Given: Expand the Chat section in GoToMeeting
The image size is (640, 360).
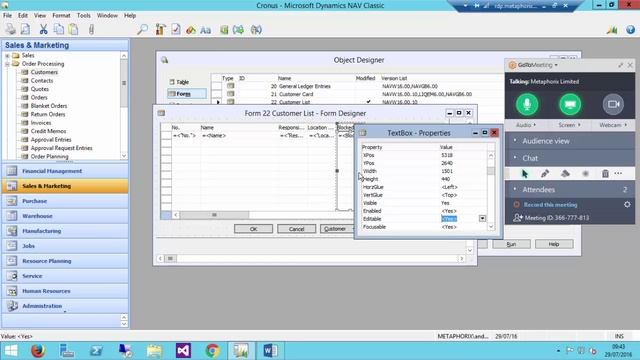Looking at the screenshot, I should coord(570,158).
